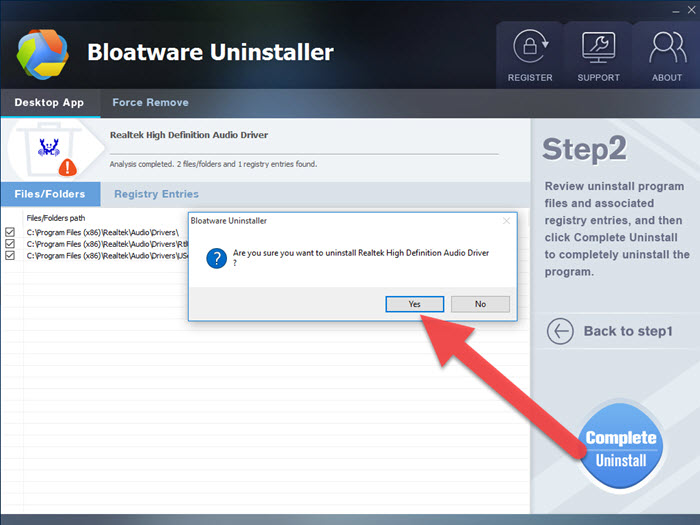This screenshot has height=525, width=700.
Task: Click the Realtek High Definition Audio Driver title
Action: (189, 135)
